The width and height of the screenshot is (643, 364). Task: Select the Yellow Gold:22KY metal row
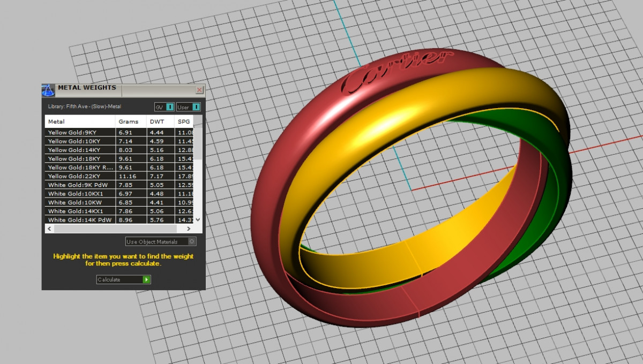pos(80,176)
